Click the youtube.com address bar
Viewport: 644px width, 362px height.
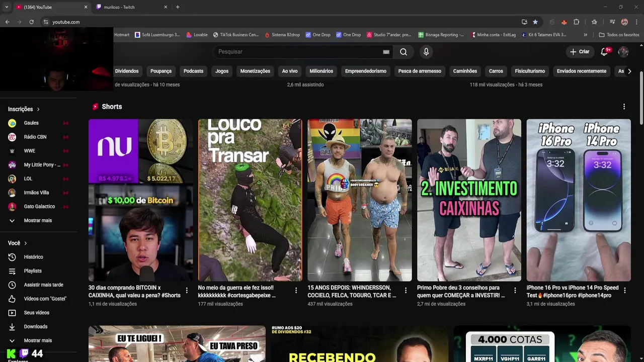pyautogui.click(x=282, y=22)
